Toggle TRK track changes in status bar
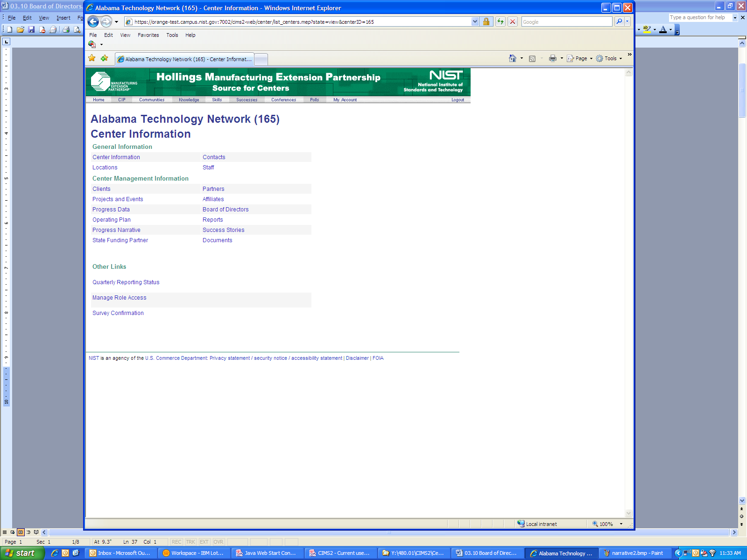 pyautogui.click(x=190, y=542)
